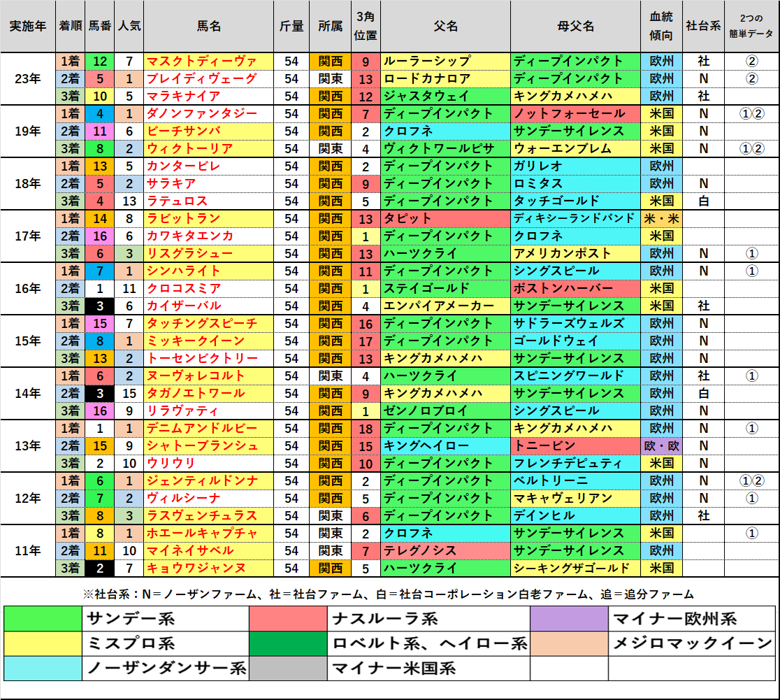Viewport: 780px width, 700px height.
Task: Click the 12年 year cell
Action: point(28,499)
